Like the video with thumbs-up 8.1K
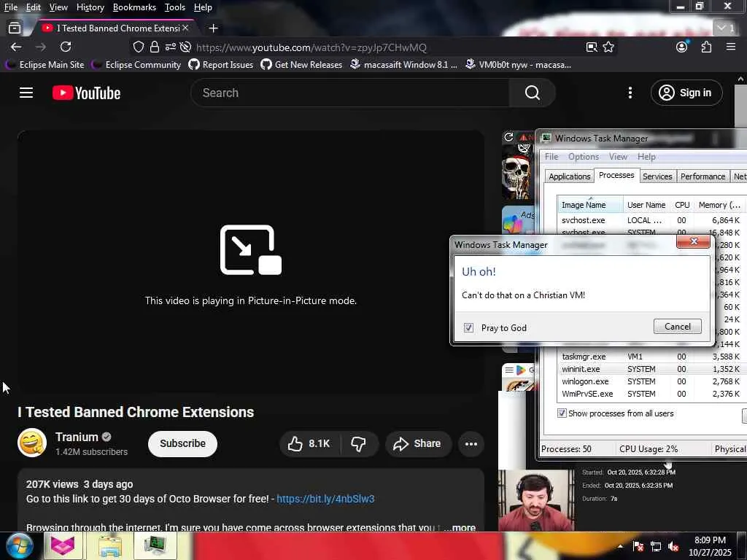This screenshot has width=747, height=560. click(309, 444)
